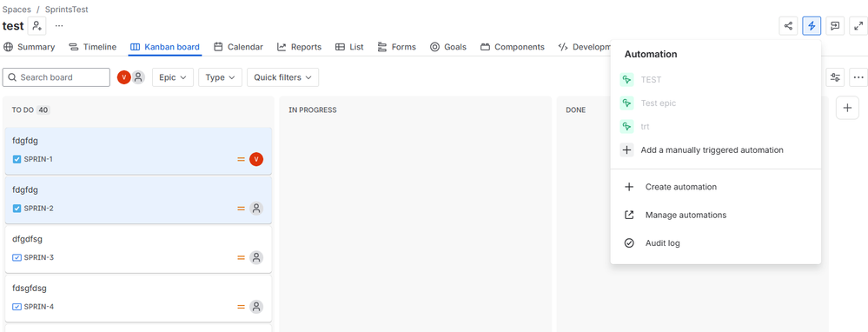Viewport: 868px width, 332px height.
Task: Expand the Type filter dropdown
Action: (x=221, y=77)
